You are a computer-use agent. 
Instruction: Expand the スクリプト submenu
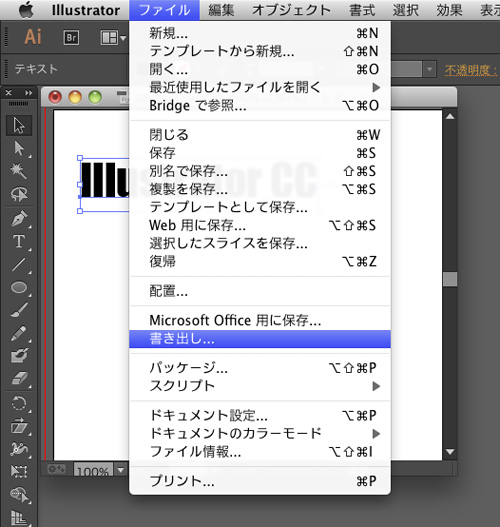(260, 386)
